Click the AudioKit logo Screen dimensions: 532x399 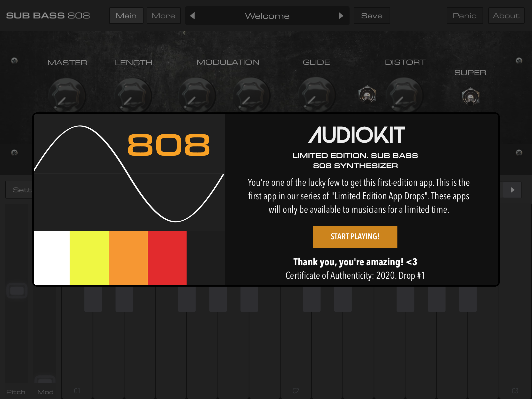pos(356,135)
